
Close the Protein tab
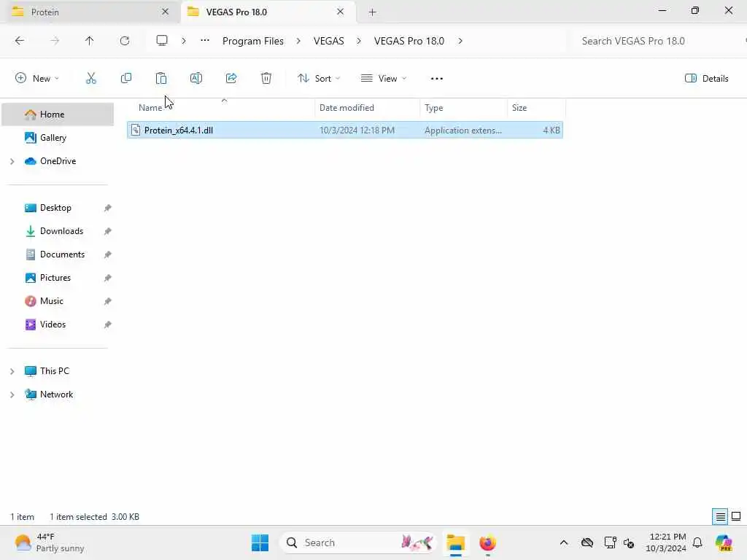pos(166,12)
